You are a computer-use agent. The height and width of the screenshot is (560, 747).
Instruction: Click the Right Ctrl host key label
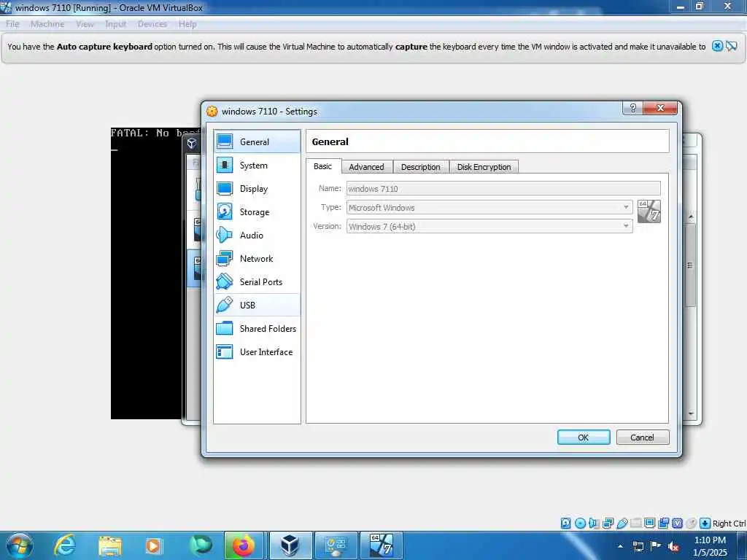tap(729, 524)
